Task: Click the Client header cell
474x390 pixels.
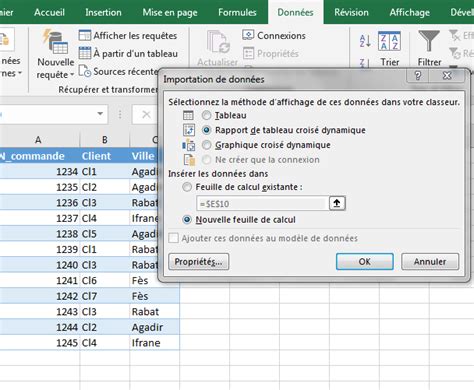Action: tap(105, 156)
